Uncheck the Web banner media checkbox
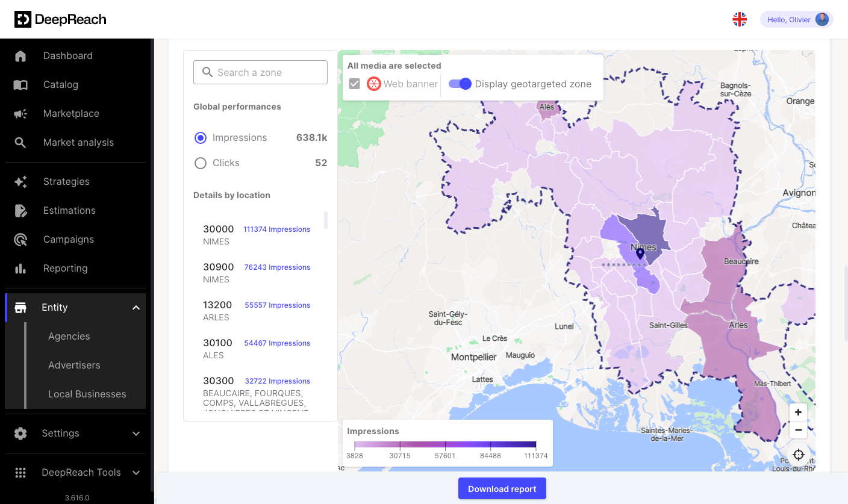The height and width of the screenshot is (504, 848). (x=354, y=84)
